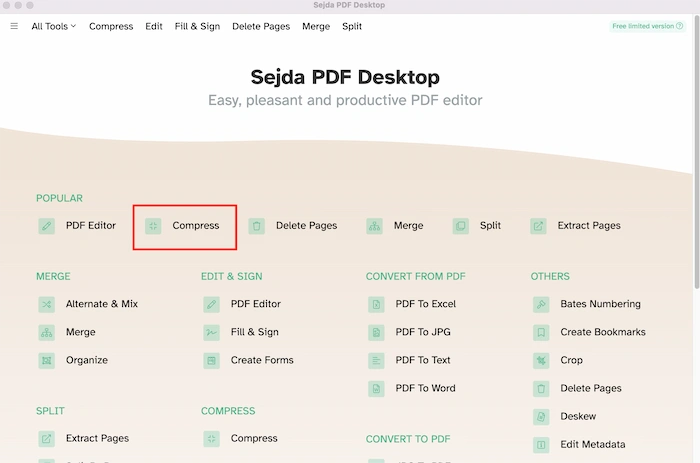Open the Create Bookmarks link
This screenshot has width=700, height=463.
603,332
